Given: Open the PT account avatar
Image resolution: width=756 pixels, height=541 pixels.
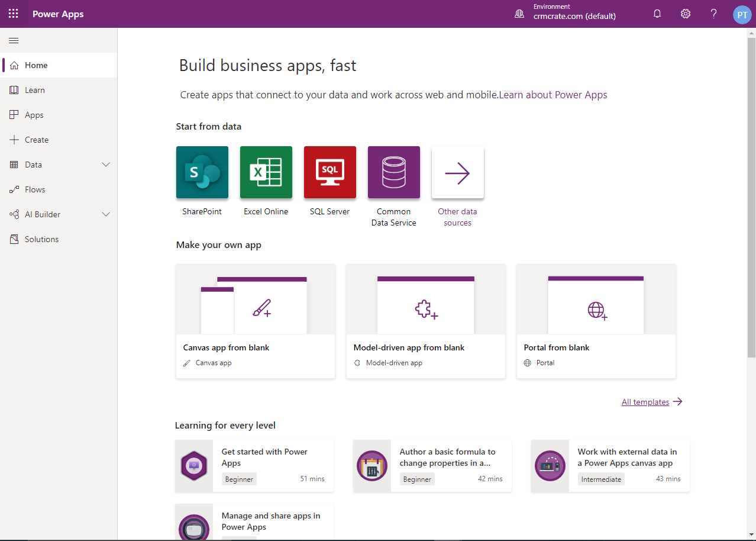Looking at the screenshot, I should 742,14.
